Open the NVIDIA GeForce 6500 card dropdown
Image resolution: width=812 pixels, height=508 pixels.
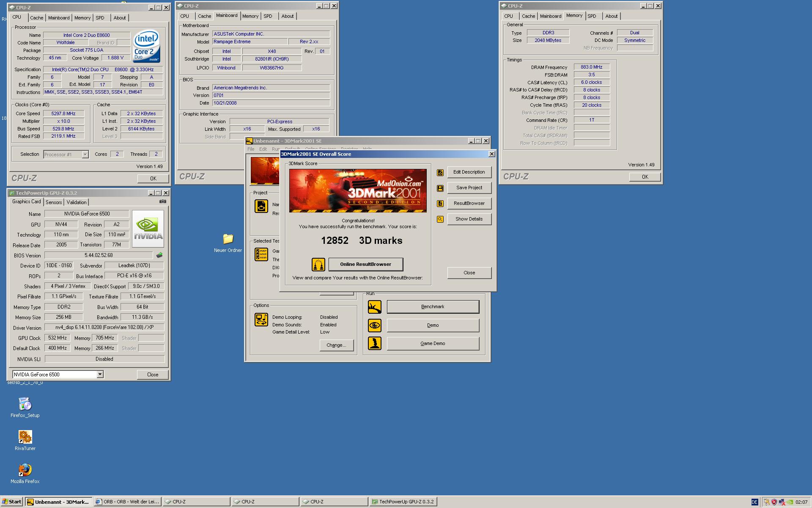pyautogui.click(x=100, y=374)
